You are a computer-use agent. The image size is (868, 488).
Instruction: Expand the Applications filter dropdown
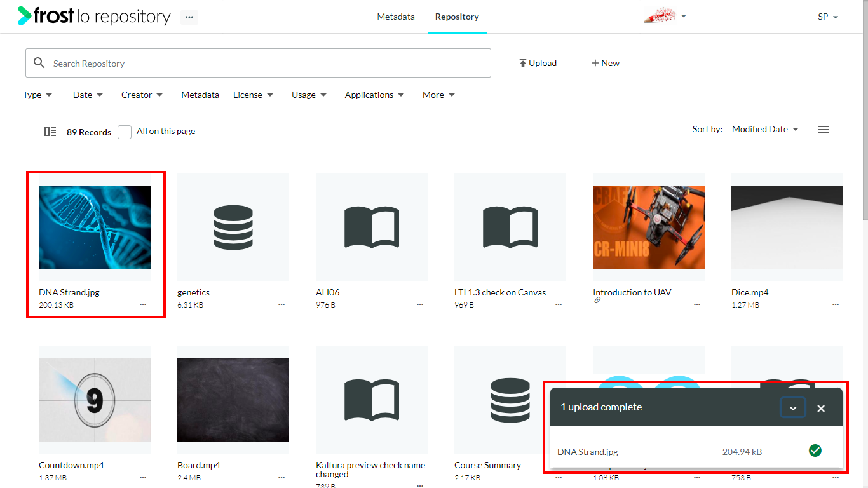click(374, 95)
